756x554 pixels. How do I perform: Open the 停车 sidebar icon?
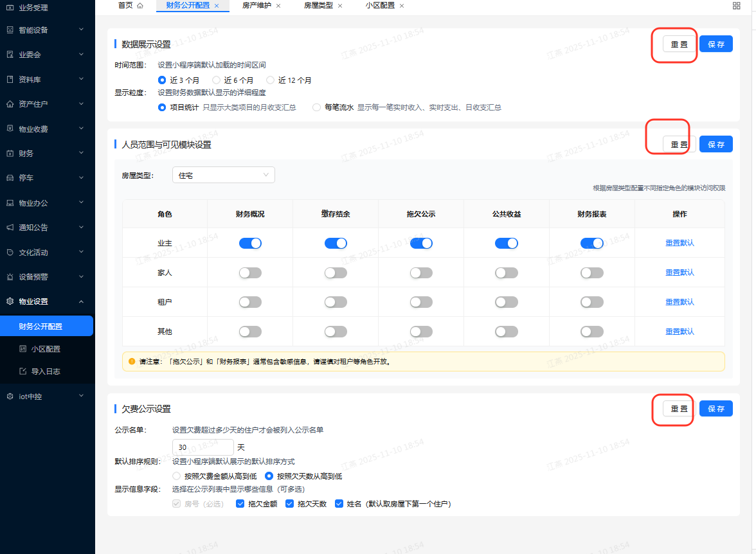coord(9,177)
